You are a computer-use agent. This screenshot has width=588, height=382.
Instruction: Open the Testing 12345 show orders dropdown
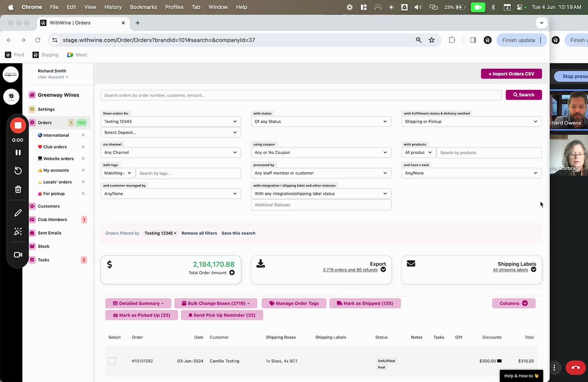(x=170, y=122)
